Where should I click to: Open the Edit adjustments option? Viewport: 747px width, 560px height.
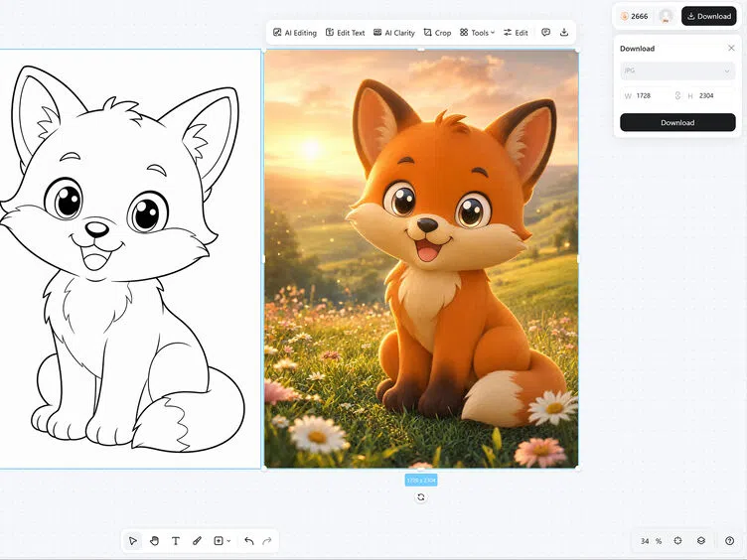pos(516,33)
